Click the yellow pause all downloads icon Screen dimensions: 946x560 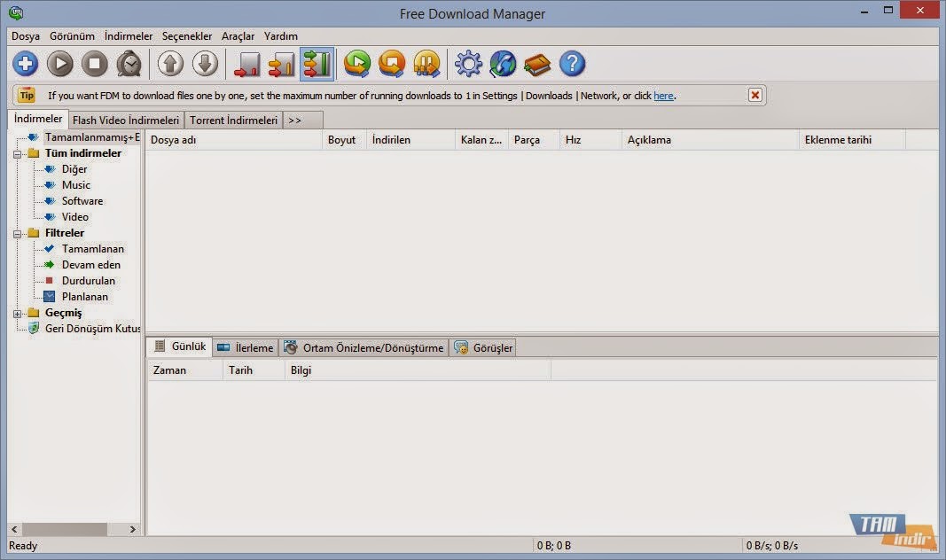click(426, 64)
